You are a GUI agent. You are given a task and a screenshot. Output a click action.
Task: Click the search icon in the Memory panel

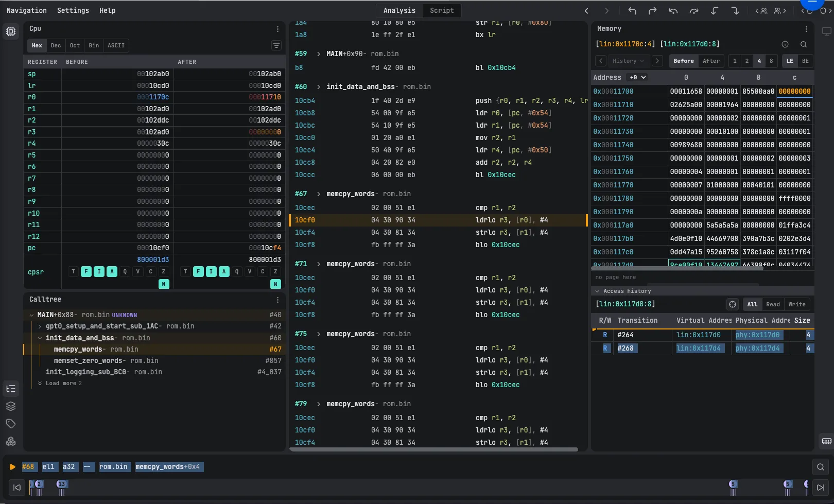click(804, 44)
